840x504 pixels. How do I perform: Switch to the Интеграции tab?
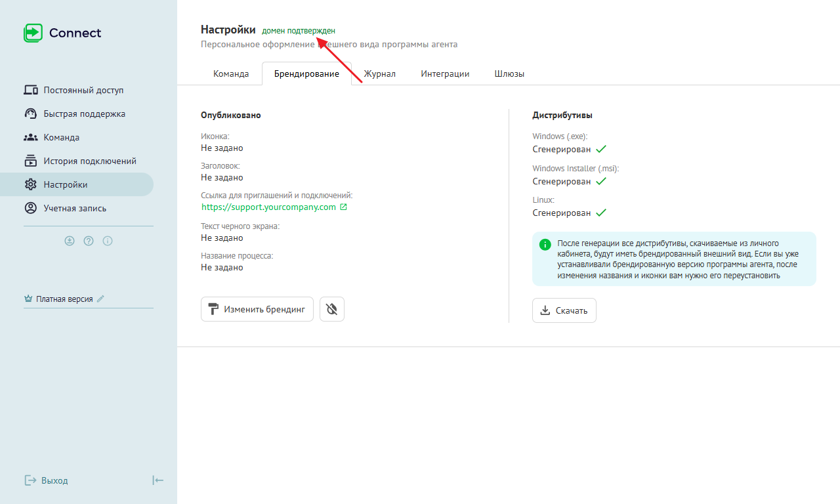pos(445,73)
